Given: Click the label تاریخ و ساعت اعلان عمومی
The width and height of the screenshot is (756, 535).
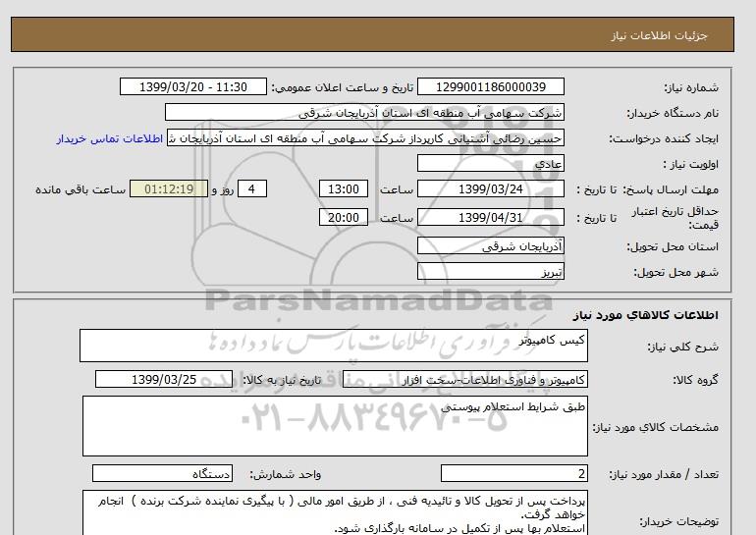Looking at the screenshot, I should tap(343, 87).
